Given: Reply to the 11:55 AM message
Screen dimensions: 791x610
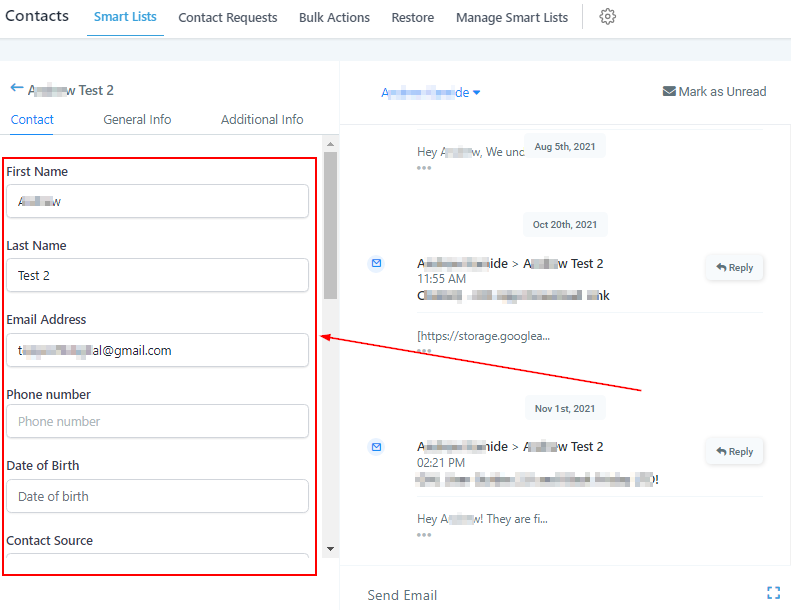Looking at the screenshot, I should coord(735,268).
